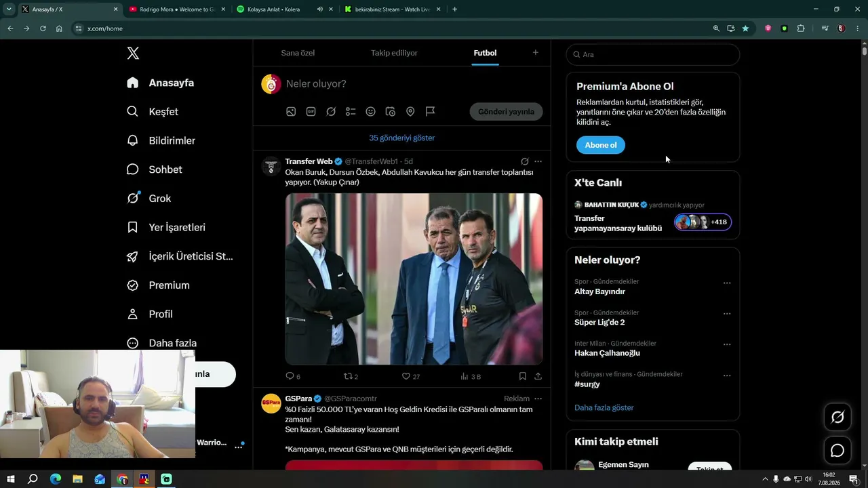This screenshot has height=488, width=868.
Task: Open Bildirimler notifications in the sidebar
Action: point(161,140)
